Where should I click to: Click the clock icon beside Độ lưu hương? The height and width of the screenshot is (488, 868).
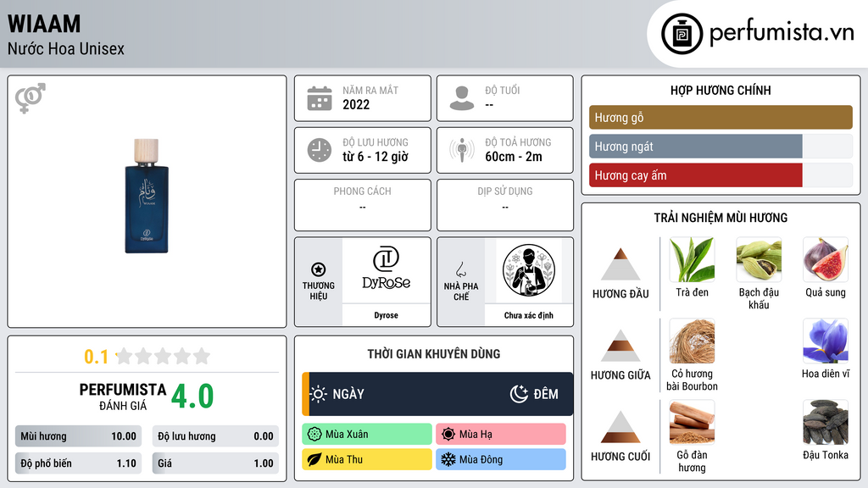pos(320,150)
